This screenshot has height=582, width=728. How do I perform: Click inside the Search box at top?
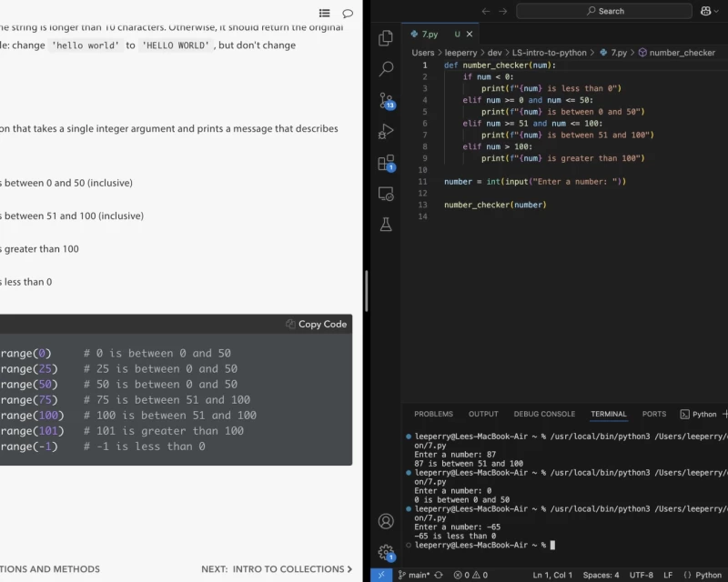point(605,10)
